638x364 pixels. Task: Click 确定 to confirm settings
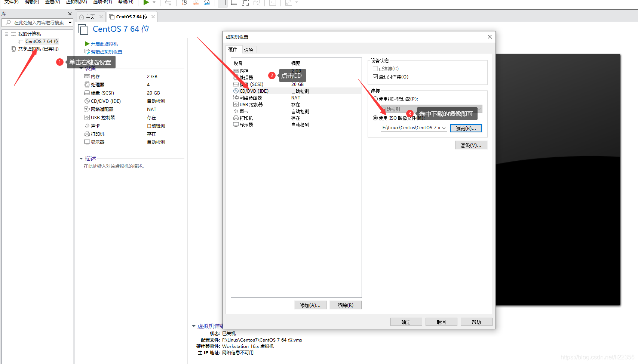tap(406, 322)
